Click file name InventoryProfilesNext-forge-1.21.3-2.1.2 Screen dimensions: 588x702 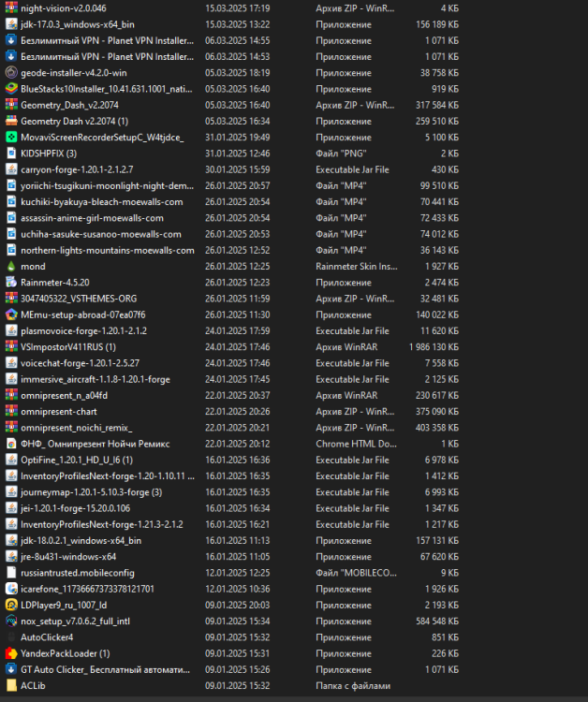click(x=102, y=524)
